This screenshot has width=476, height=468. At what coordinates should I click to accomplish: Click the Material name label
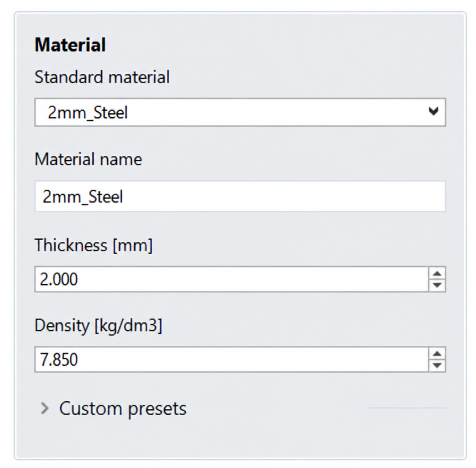[88, 160]
